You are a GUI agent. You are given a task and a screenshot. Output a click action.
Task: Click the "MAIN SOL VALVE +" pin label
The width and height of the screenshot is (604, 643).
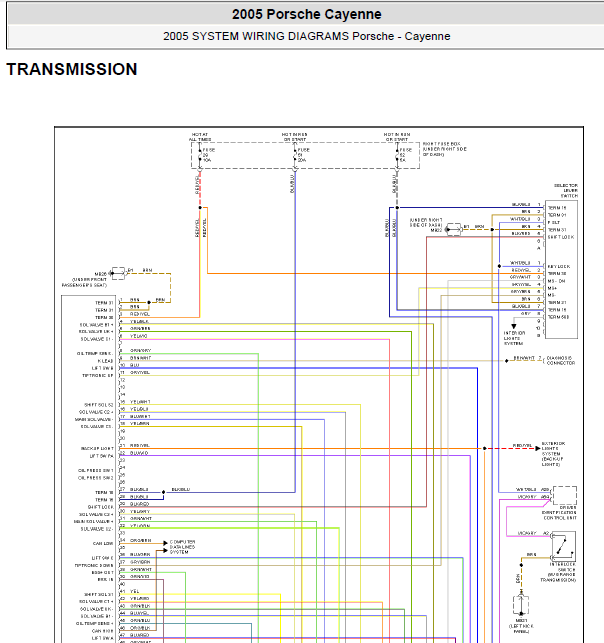click(93, 522)
